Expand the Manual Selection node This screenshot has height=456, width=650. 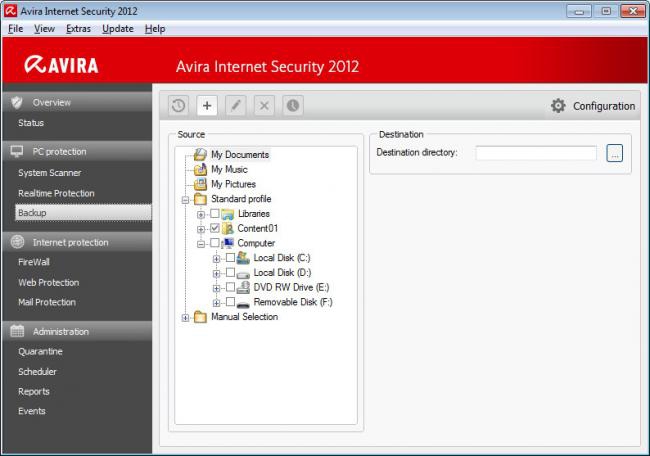(x=185, y=318)
